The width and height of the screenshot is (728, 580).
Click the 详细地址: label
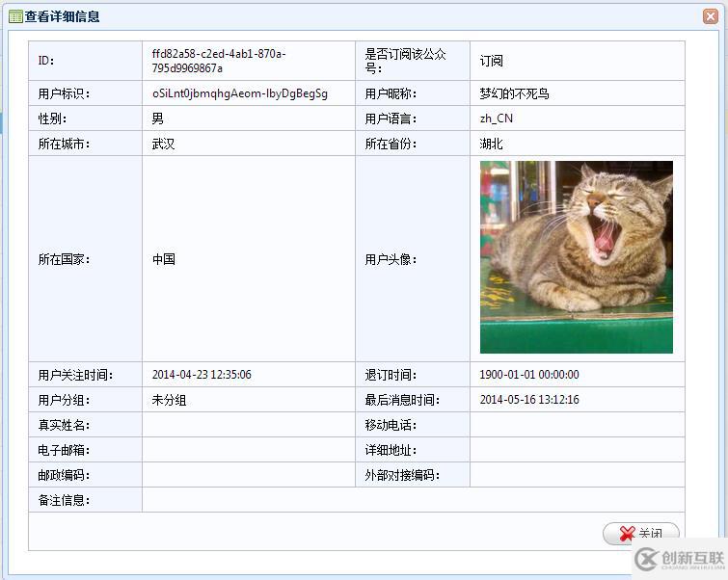tap(391, 450)
